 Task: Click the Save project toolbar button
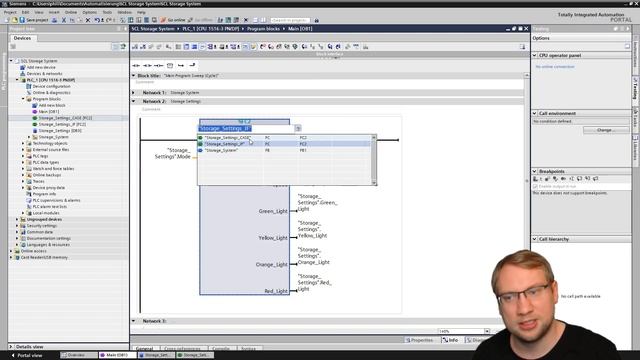point(34,20)
